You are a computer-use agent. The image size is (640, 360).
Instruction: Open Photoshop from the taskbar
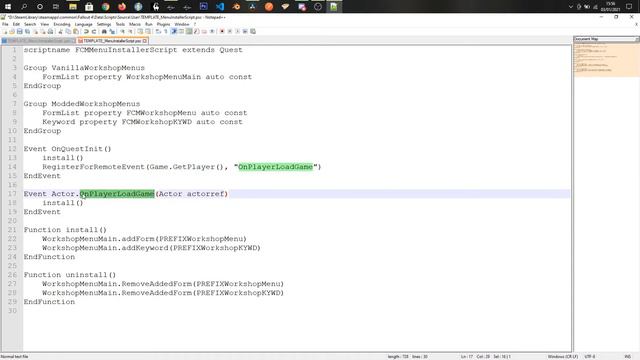click(203, 7)
